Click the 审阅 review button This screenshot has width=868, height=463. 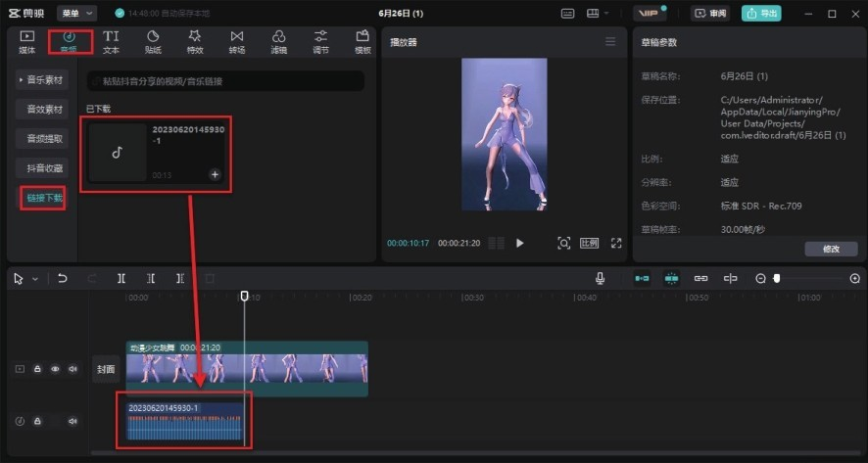710,14
